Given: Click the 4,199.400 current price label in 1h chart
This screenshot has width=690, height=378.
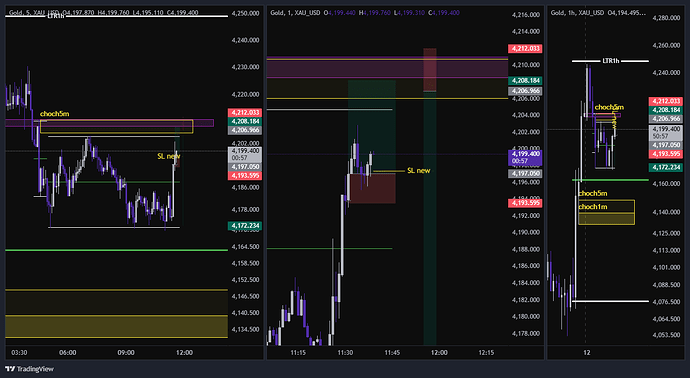Looking at the screenshot, I should pyautogui.click(x=665, y=132).
